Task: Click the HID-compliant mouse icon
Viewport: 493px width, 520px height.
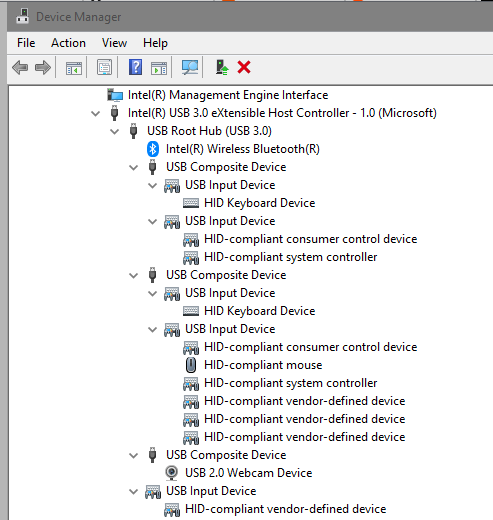Action: 191,365
